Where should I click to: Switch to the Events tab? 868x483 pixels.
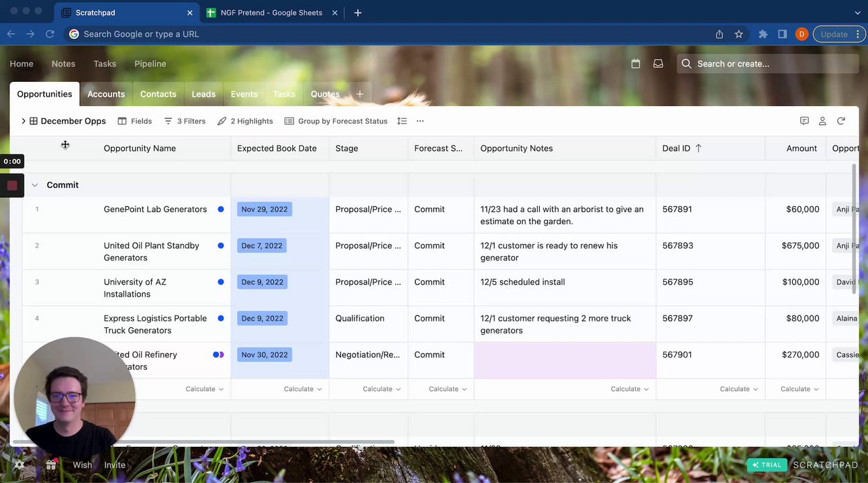tap(244, 94)
